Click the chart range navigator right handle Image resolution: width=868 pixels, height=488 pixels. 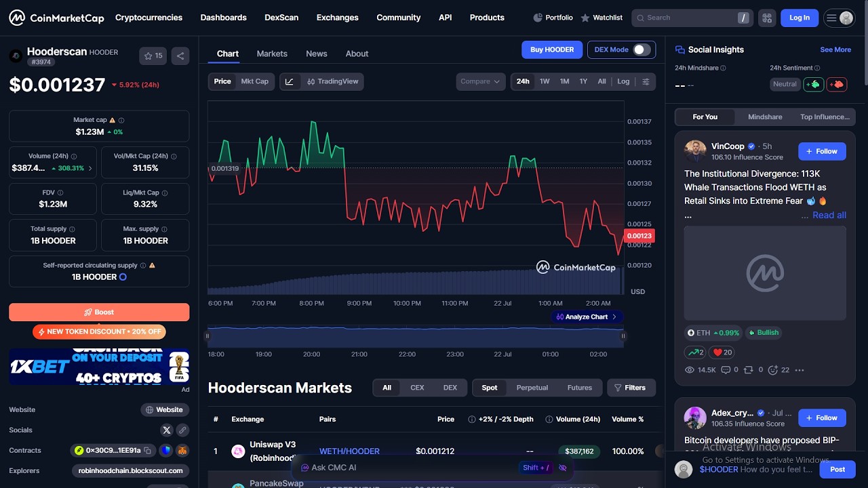coord(623,335)
